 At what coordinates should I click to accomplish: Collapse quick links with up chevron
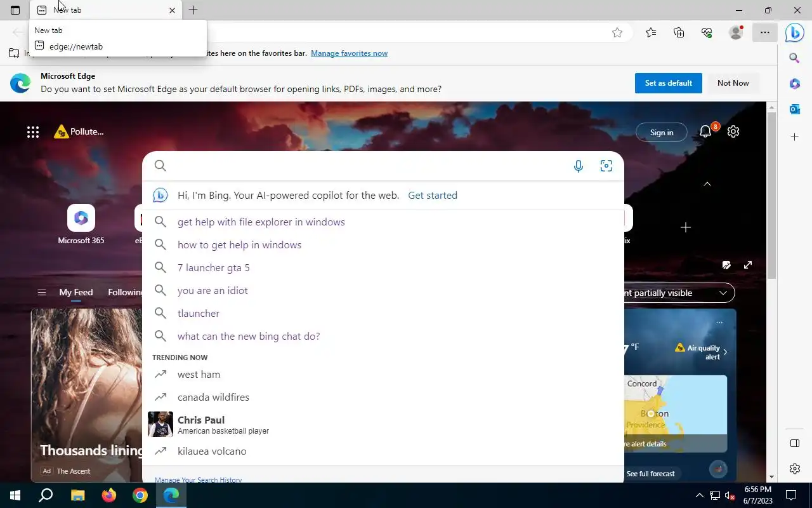(707, 184)
